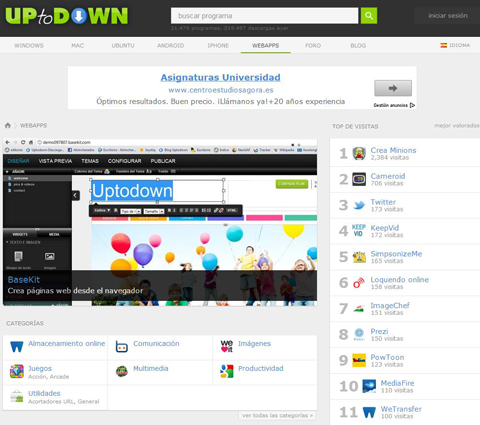The height and width of the screenshot is (425, 480).
Task: Open the Almacenamiento online category
Action: coord(66,343)
